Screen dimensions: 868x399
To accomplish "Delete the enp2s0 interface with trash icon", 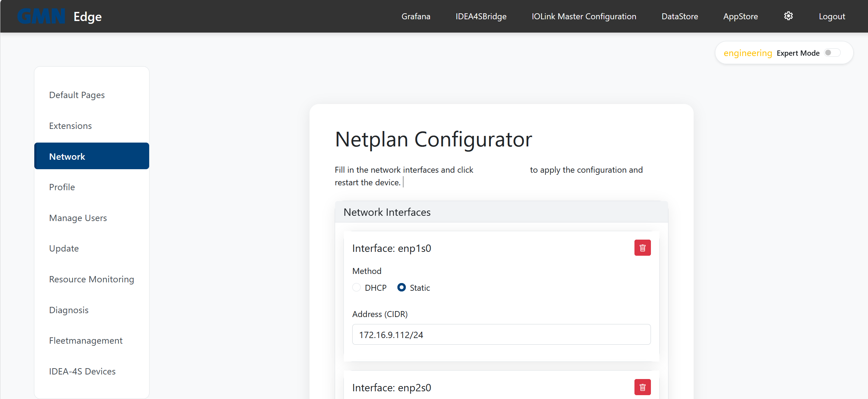I will tap(642, 387).
